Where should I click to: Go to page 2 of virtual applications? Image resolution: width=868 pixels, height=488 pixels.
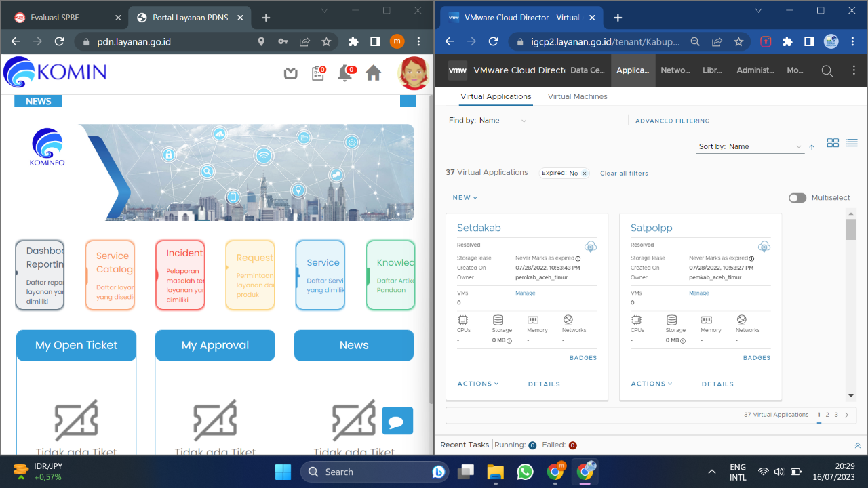coord(827,415)
